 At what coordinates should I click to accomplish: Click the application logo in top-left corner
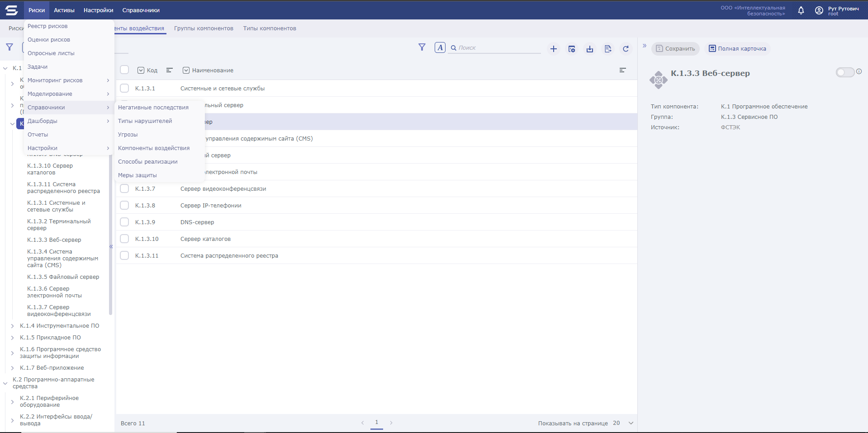coord(11,9)
